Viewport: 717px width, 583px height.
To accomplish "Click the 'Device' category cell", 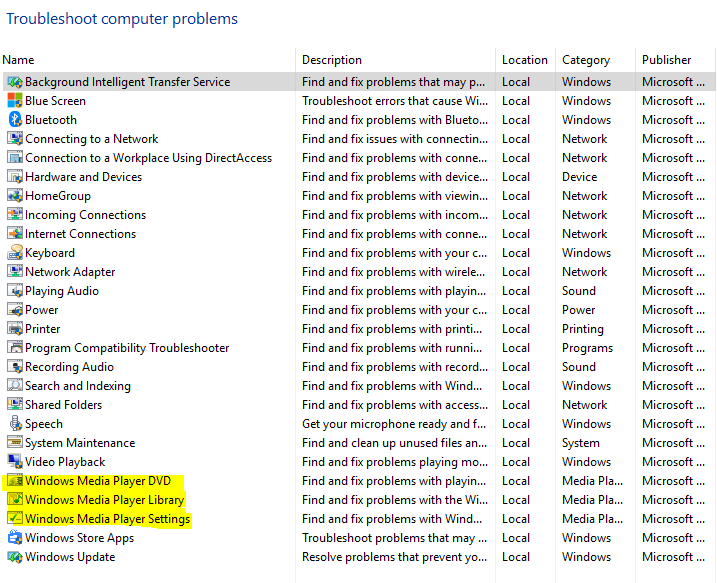I will 579,177.
